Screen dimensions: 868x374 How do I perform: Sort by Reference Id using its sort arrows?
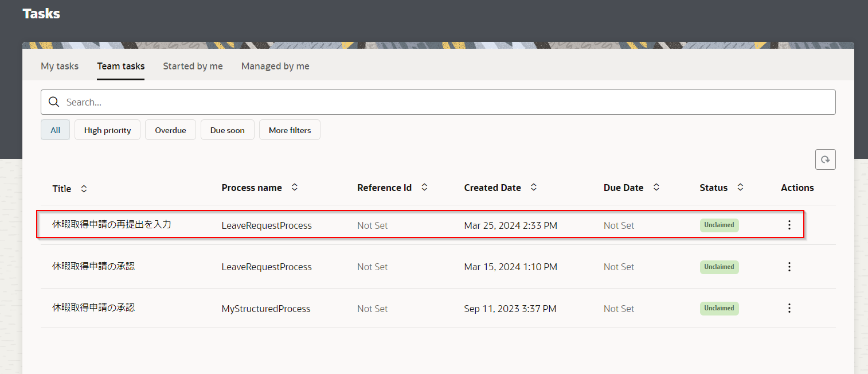(424, 188)
